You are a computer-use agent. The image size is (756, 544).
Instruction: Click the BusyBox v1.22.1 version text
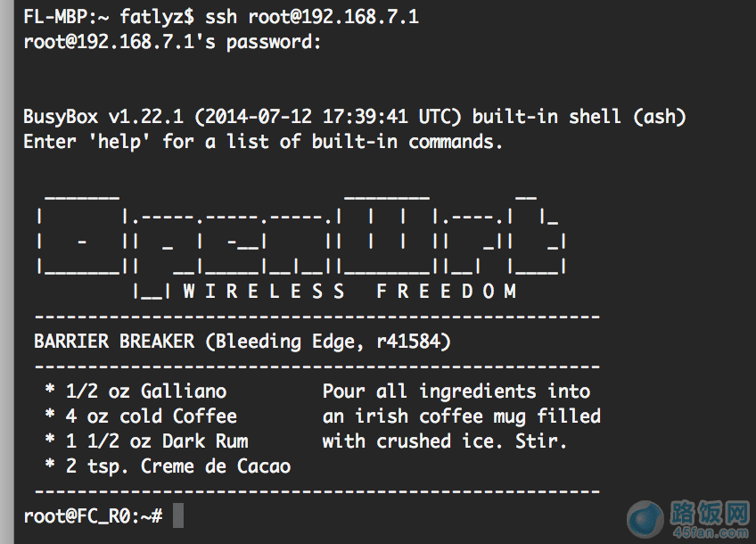[x=103, y=117]
